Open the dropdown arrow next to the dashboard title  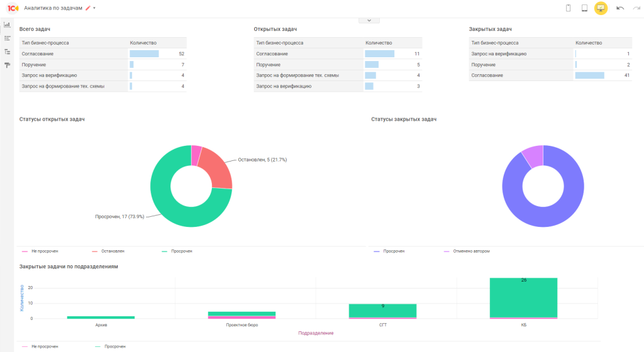tap(94, 8)
